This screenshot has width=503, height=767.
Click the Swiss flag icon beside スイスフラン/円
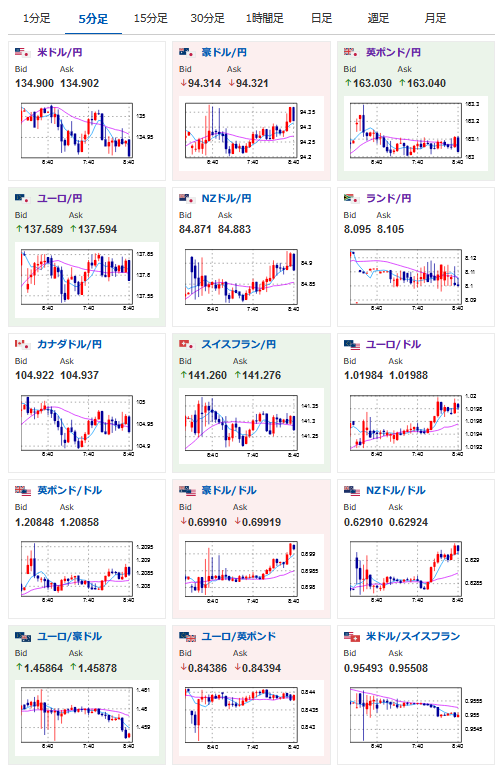point(187,344)
